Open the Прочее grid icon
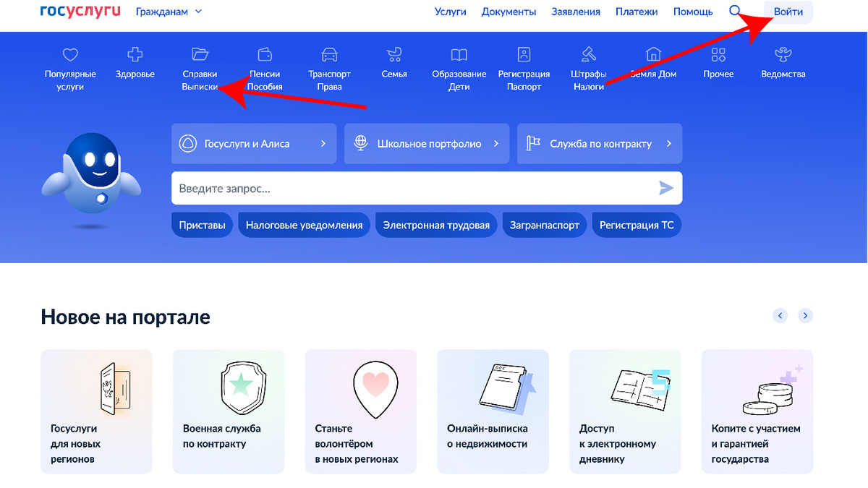The image size is (868, 488). pyautogui.click(x=718, y=54)
